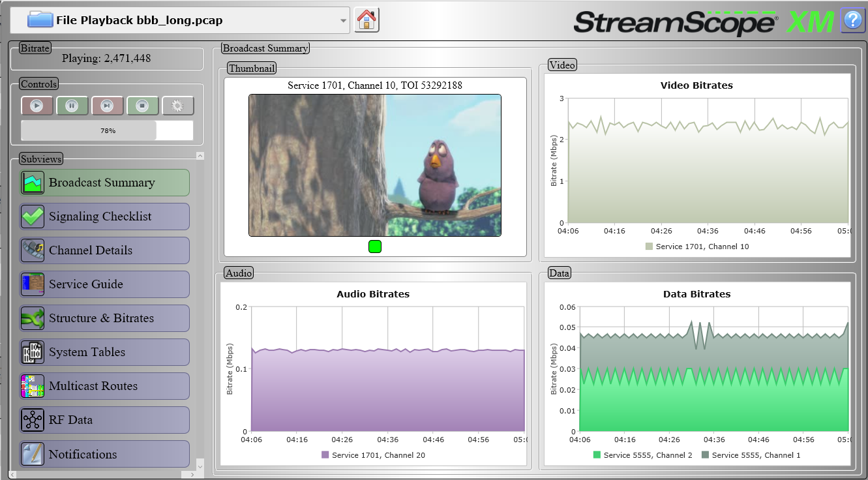Viewport: 868px width, 480px height.
Task: Open Notifications subview
Action: coord(104,454)
